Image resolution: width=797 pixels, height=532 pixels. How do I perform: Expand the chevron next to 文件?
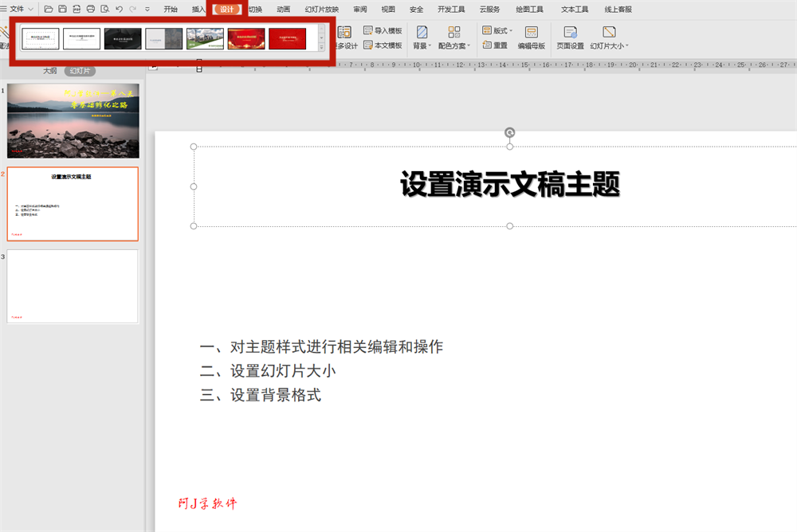pyautogui.click(x=30, y=9)
